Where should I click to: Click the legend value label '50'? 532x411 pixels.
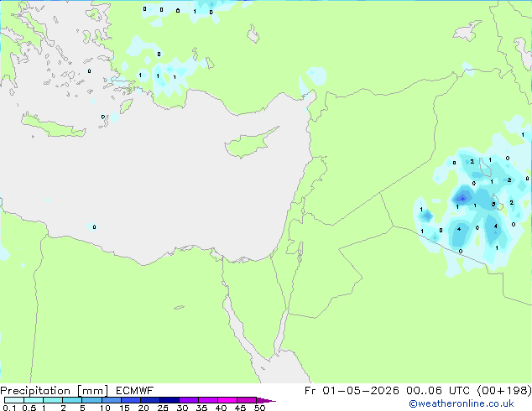point(259,408)
